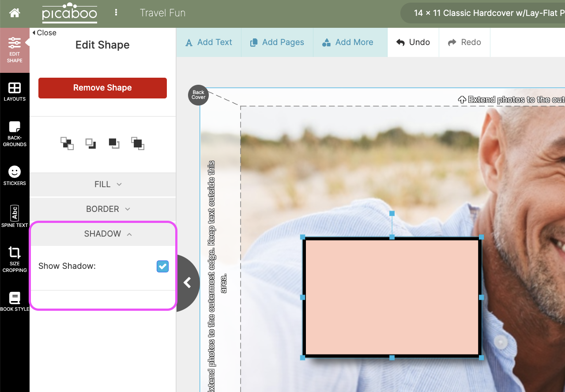Viewport: 565px width, 392px height.
Task: Open the Size Cropping panel
Action: (15, 260)
